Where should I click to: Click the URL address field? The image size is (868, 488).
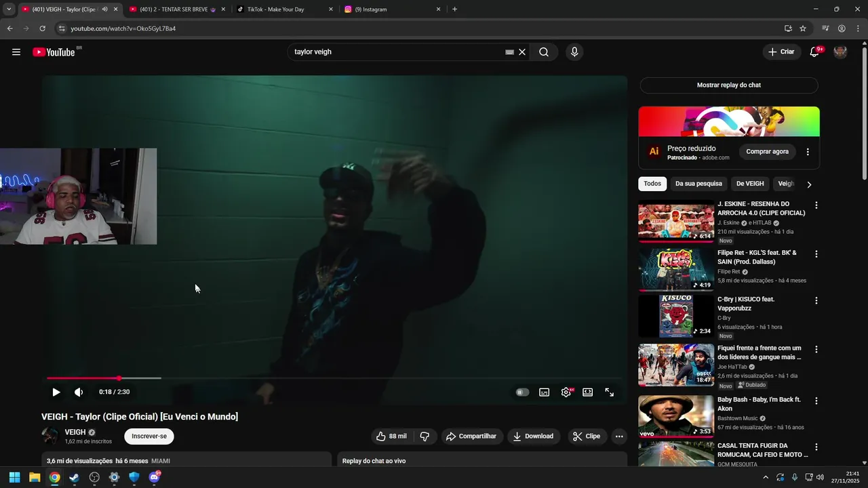(420, 28)
